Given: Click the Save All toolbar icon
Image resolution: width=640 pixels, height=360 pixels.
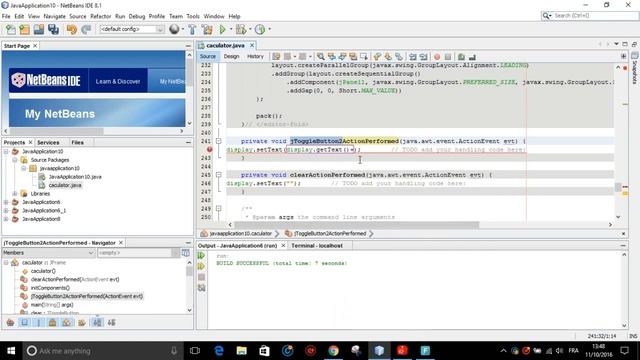Looking at the screenshot, I should click(x=53, y=29).
